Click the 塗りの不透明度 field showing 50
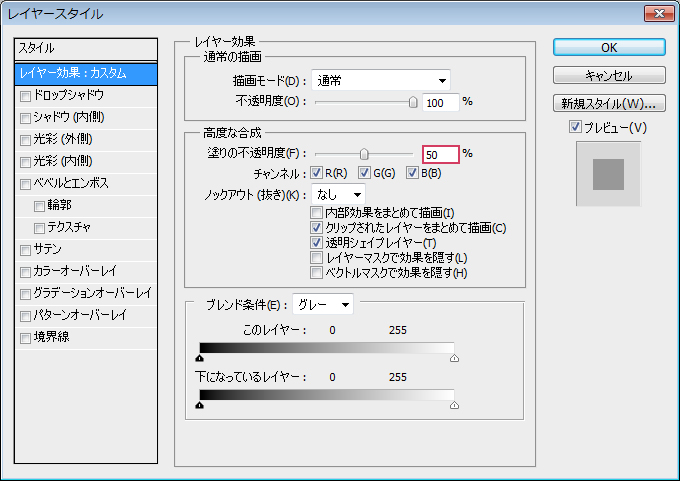This screenshot has width=680, height=481. (440, 154)
